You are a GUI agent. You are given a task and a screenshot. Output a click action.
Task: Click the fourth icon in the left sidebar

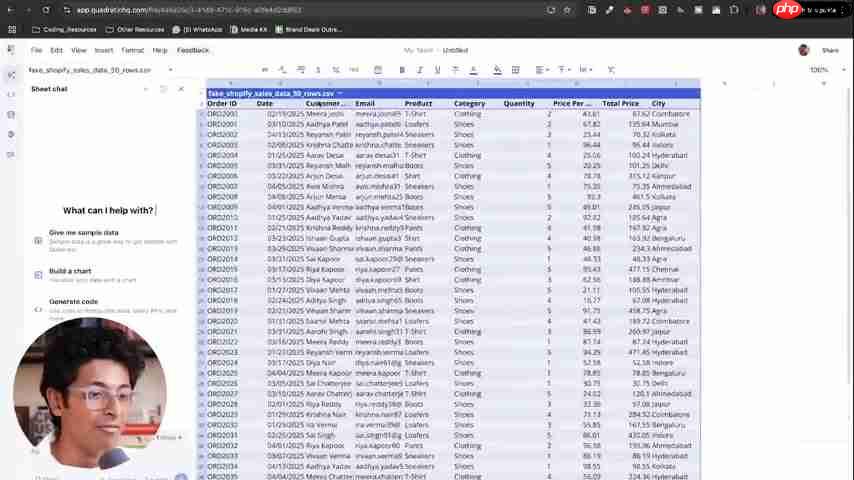pyautogui.click(x=11, y=135)
